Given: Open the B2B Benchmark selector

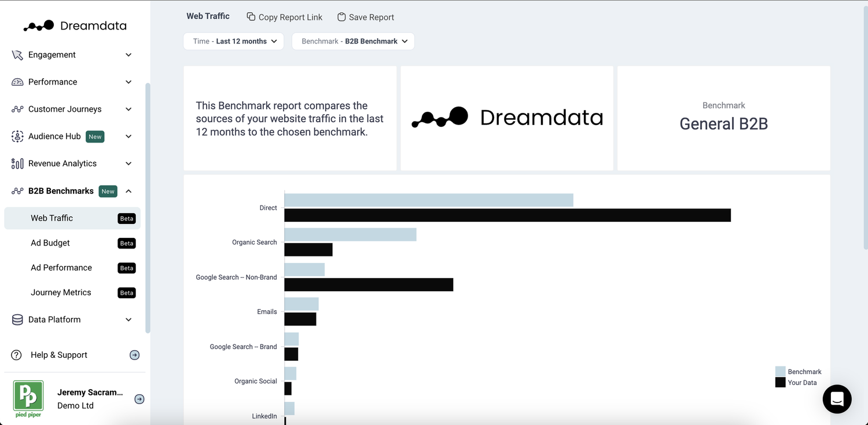Looking at the screenshot, I should pyautogui.click(x=353, y=41).
